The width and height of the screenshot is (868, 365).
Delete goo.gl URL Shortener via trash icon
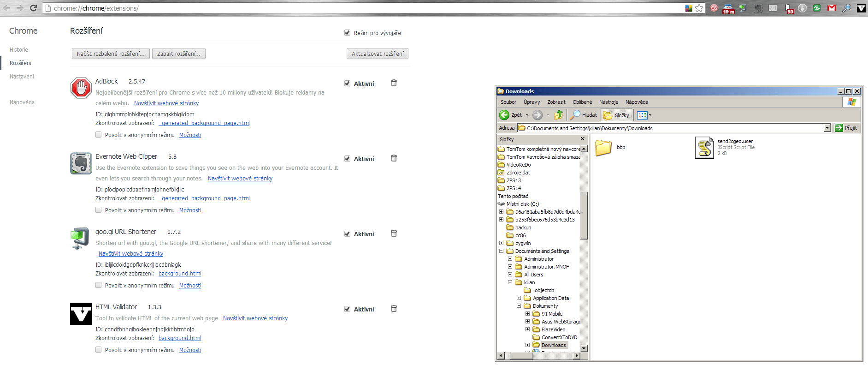(x=394, y=233)
